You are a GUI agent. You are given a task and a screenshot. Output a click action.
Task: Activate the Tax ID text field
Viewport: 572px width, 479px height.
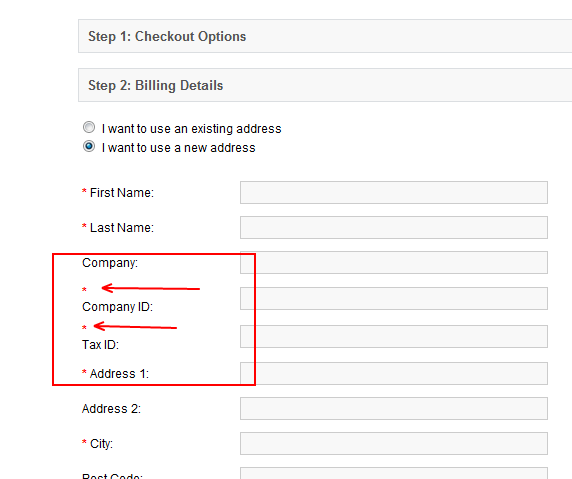394,337
